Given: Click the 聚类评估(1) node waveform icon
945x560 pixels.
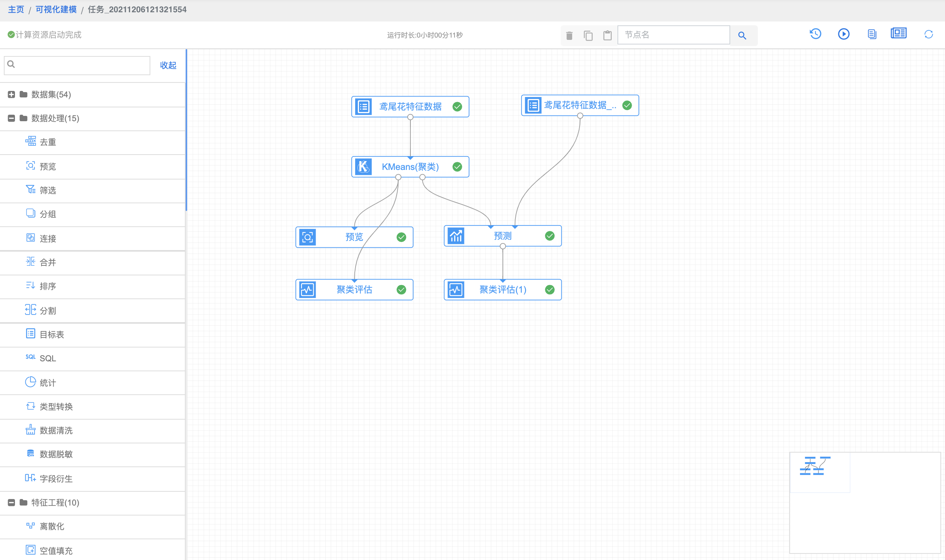Looking at the screenshot, I should [456, 290].
